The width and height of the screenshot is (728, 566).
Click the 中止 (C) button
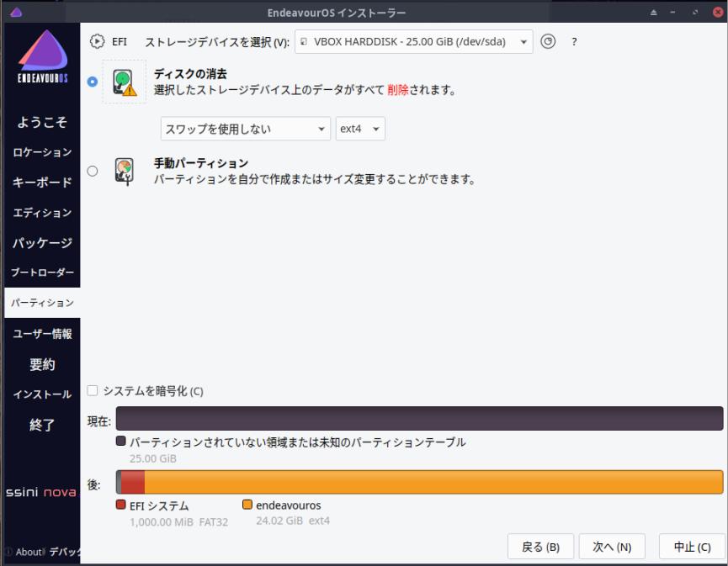pos(692,547)
